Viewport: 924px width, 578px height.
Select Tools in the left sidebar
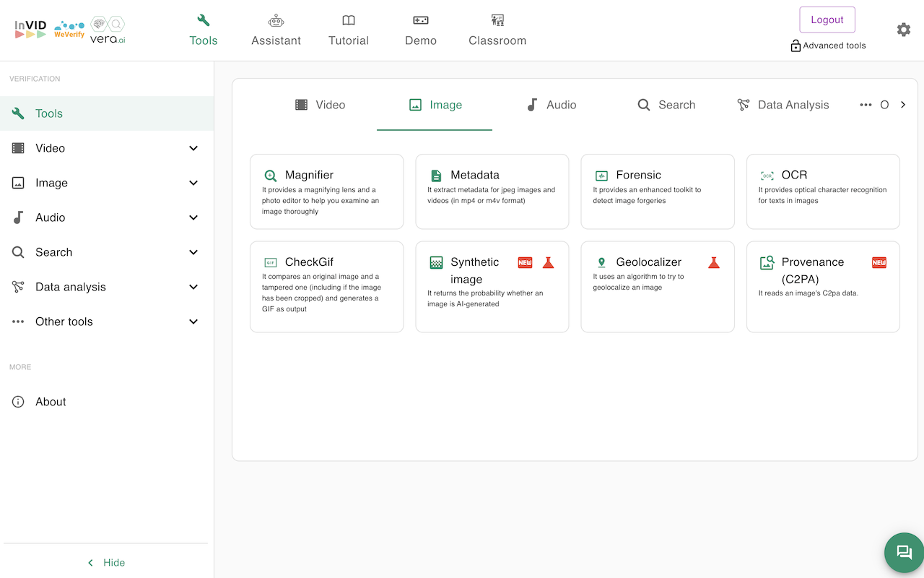(x=107, y=113)
